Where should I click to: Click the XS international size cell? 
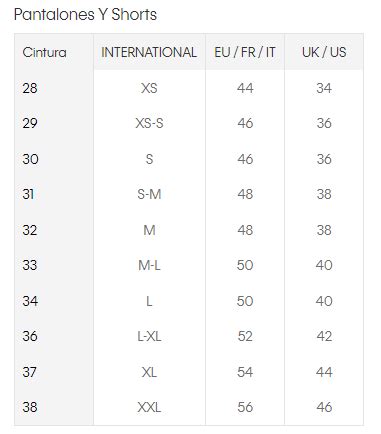tap(149, 88)
